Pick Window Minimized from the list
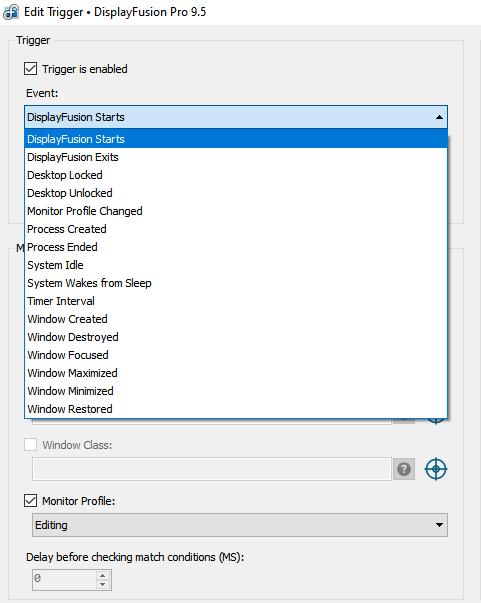Image resolution: width=481 pixels, height=603 pixels. coord(236,391)
